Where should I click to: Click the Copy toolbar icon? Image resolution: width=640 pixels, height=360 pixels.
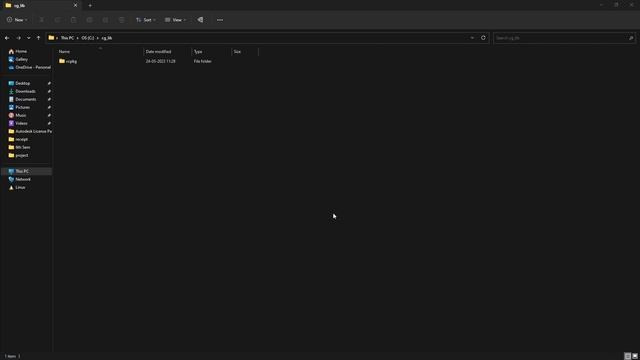[57, 20]
